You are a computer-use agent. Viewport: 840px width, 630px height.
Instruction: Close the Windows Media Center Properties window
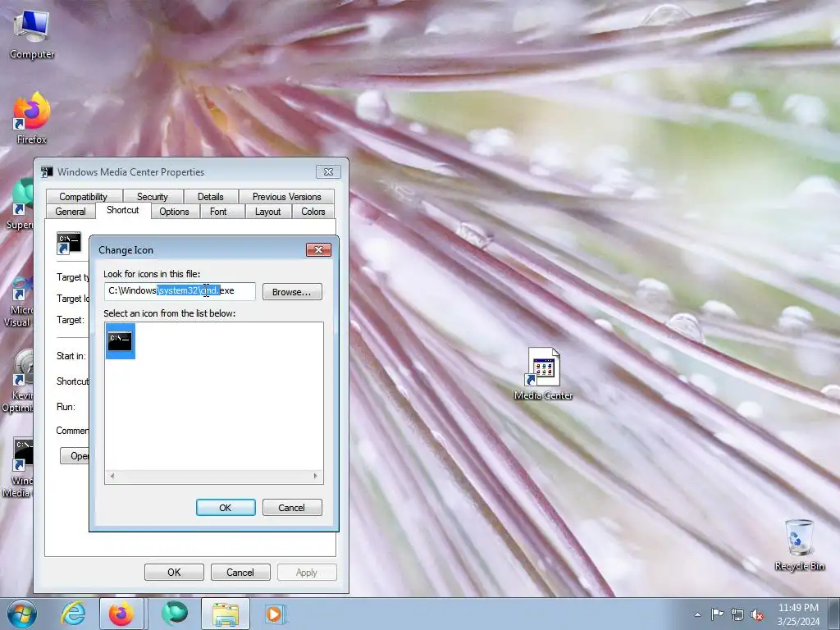point(328,172)
